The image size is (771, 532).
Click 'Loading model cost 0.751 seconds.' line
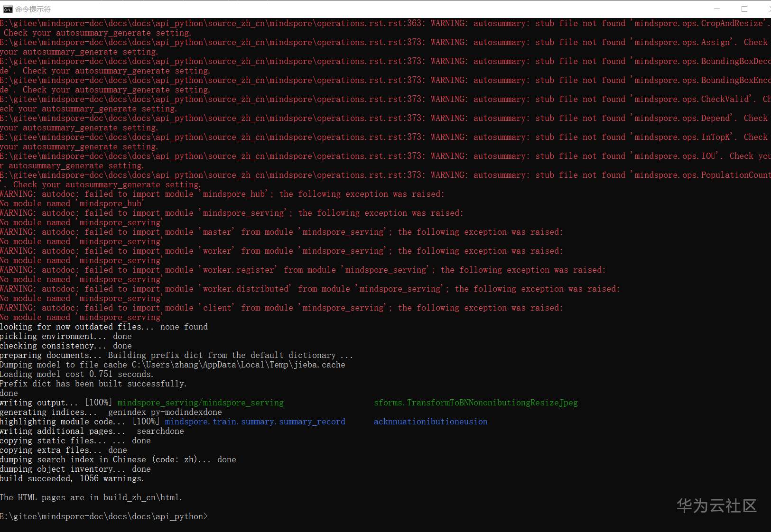click(77, 374)
